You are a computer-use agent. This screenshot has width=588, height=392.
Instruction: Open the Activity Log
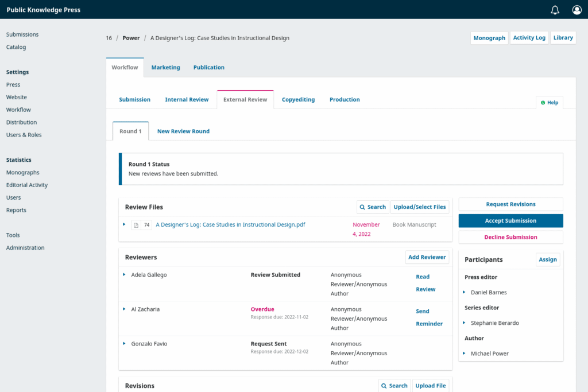click(x=529, y=37)
